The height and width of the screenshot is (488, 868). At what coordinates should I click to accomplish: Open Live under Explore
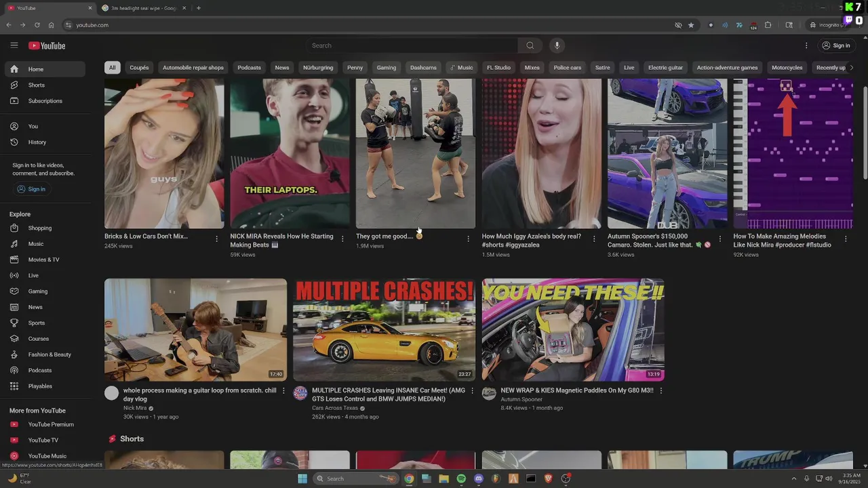click(45, 275)
